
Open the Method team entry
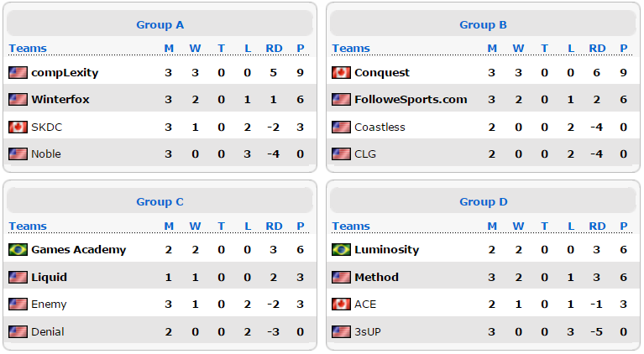point(377,278)
